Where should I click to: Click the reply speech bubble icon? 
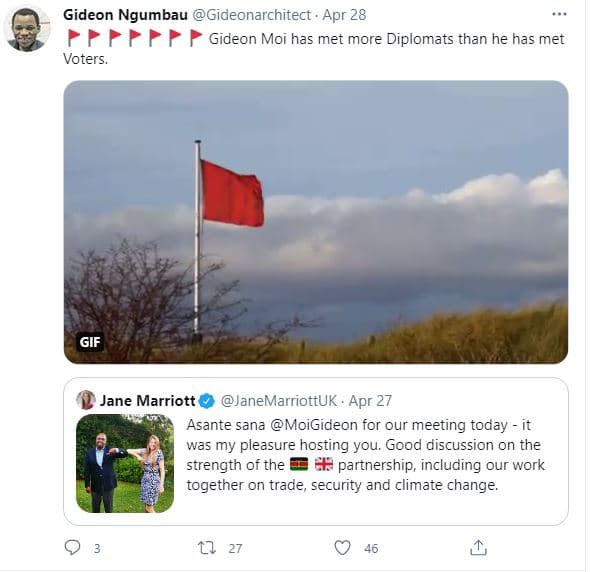point(72,548)
